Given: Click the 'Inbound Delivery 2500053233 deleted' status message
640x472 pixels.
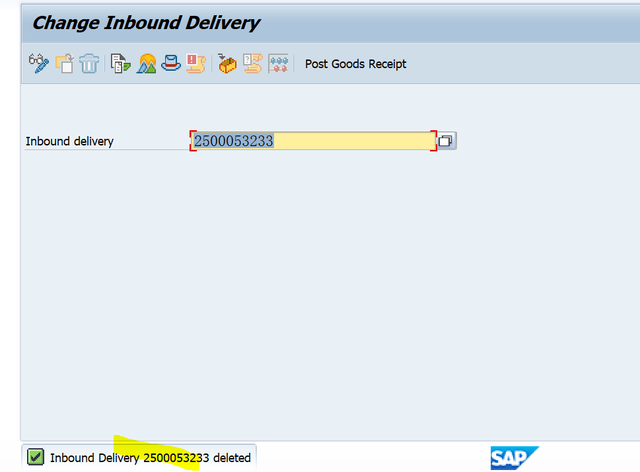Looking at the screenshot, I should 150,458.
